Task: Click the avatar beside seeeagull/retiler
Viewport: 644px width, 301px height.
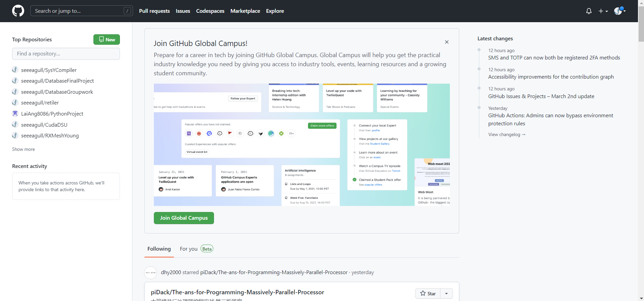Action: tap(15, 102)
